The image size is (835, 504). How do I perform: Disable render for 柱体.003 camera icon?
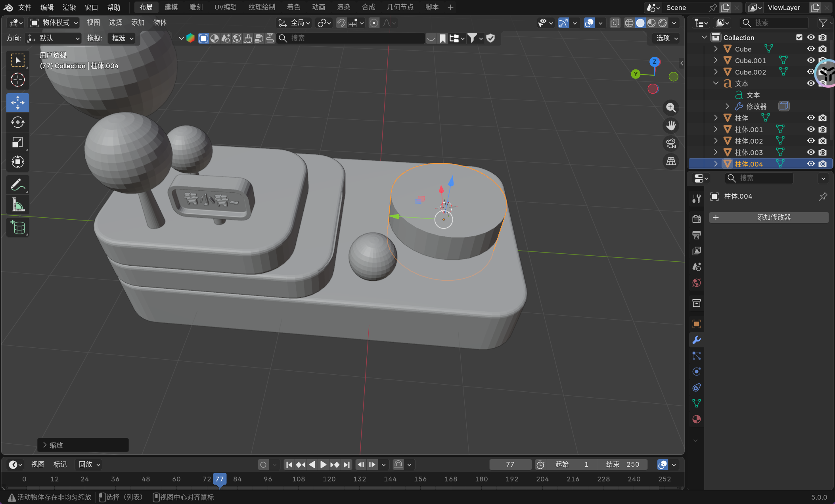point(823,152)
